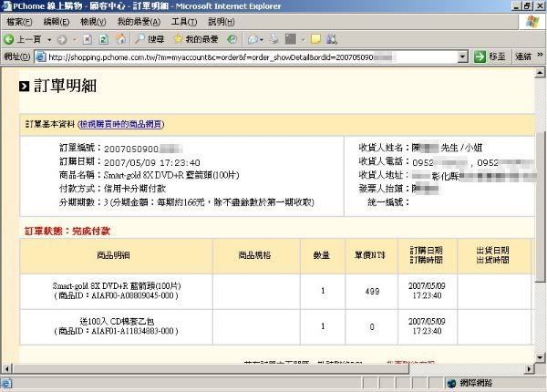Image resolution: width=547 pixels, height=392 pixels.
Task: Refresh the page using the toolbar icon
Action: pos(104,39)
